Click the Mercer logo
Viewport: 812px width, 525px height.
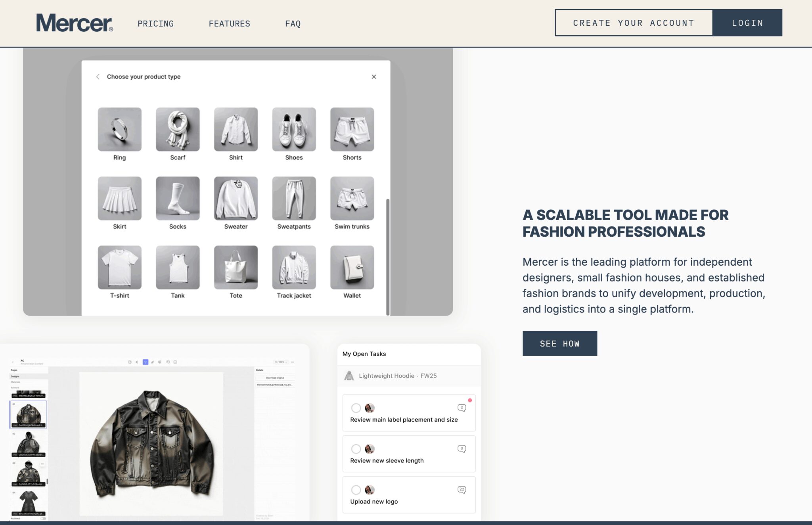[75, 23]
